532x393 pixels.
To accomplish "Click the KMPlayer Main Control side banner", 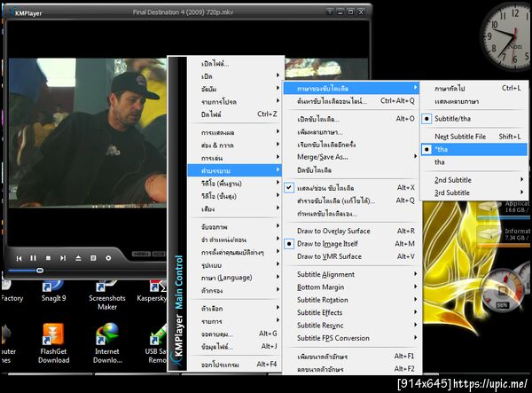I will pos(178,214).
